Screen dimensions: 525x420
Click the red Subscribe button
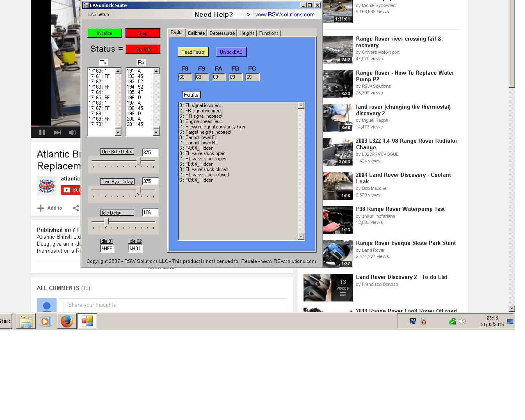click(71, 190)
